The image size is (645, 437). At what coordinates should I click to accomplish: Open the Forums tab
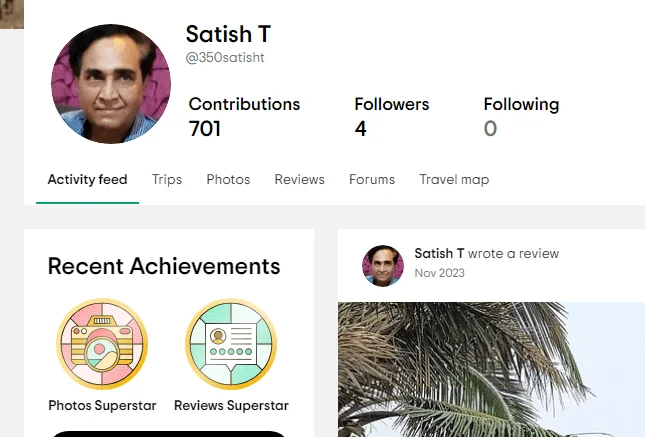[372, 180]
